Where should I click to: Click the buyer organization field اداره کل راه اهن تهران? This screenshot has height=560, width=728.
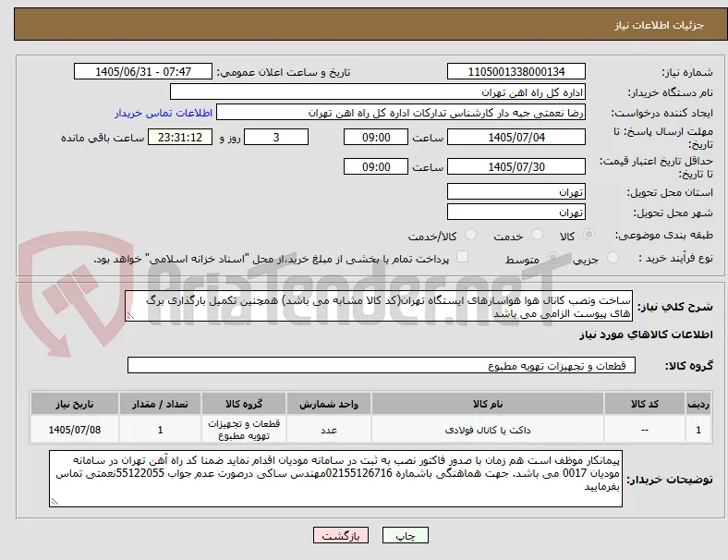tap(378, 91)
